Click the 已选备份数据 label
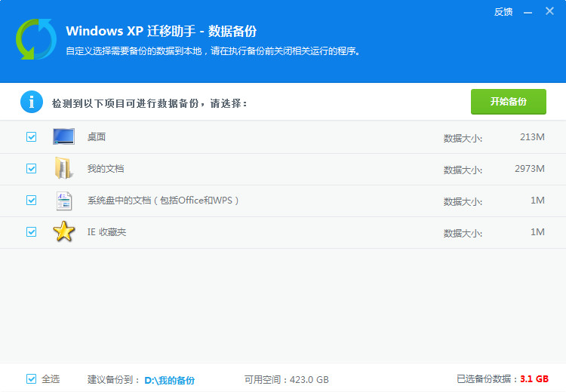This screenshot has height=392, width=566. click(488, 379)
